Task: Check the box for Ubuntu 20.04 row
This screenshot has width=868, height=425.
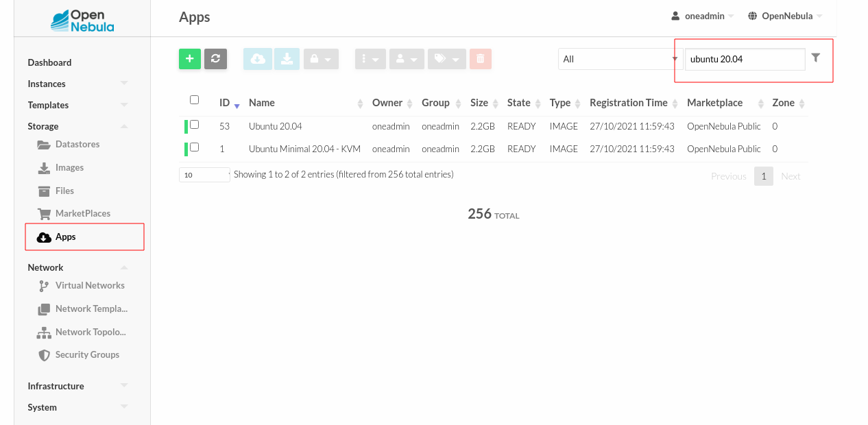Action: click(194, 125)
